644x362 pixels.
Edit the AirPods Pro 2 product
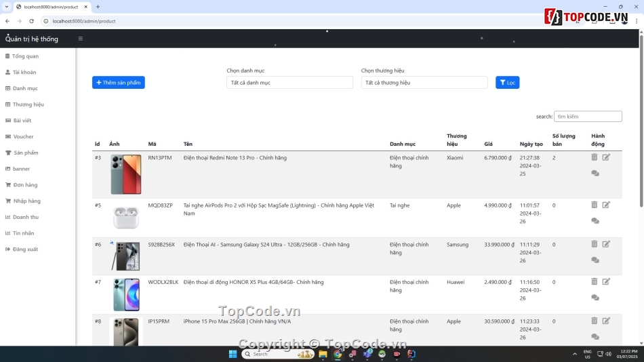606,205
